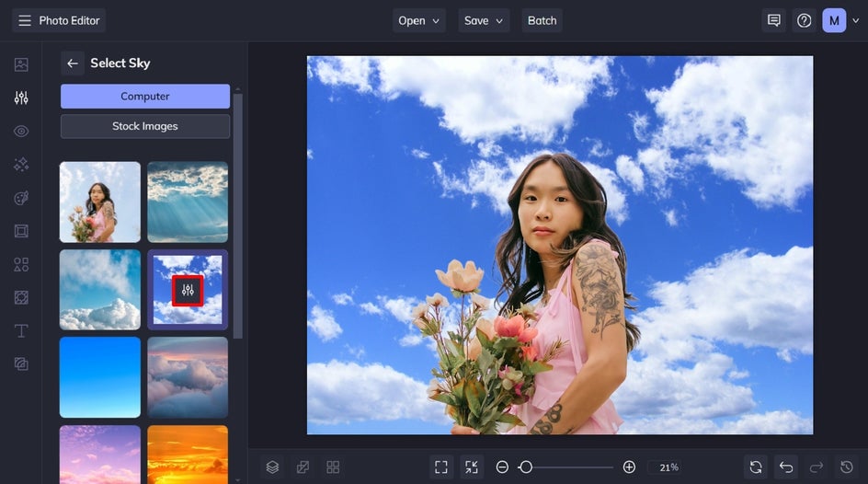This screenshot has width=868, height=484.
Task: Open the Image Manager sidebar icon
Action: pos(21,64)
